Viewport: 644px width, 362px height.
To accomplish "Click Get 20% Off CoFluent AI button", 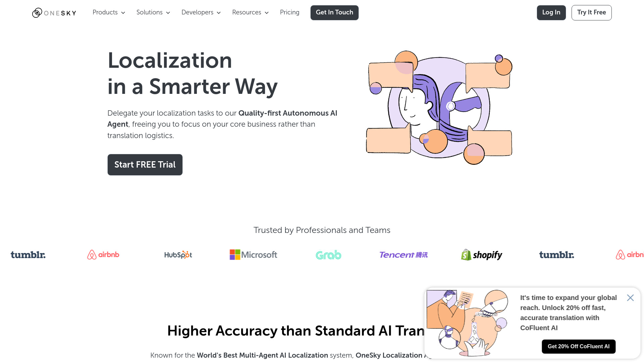I will tap(578, 346).
